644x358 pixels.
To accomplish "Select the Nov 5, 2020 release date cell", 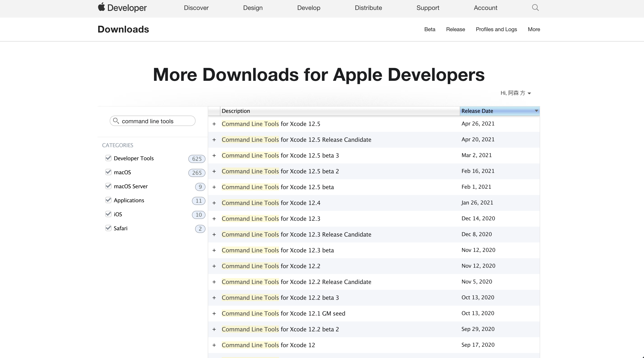I will tap(476, 281).
